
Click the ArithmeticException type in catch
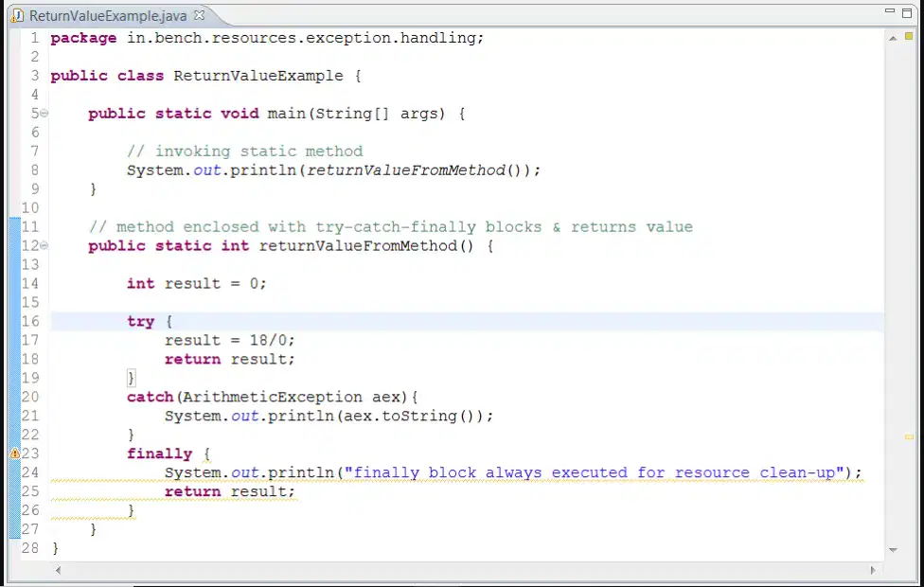point(270,397)
